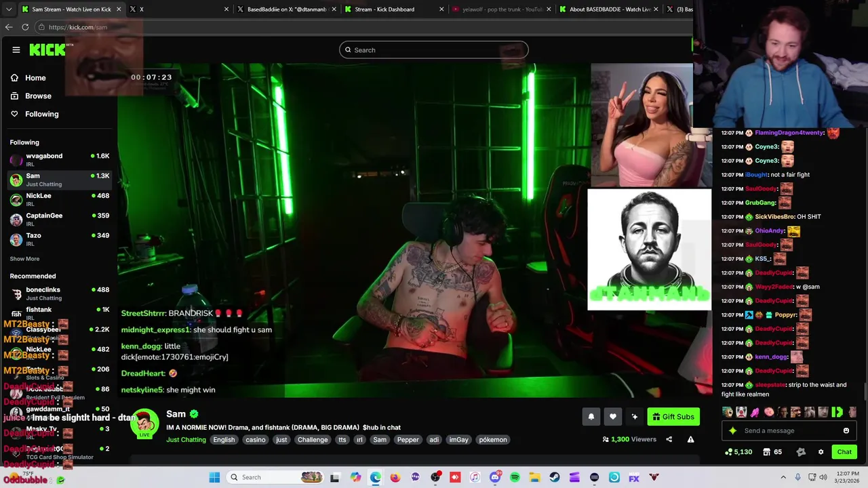Click the share icon next to Viewers
This screenshot has height=488, width=868.
pos(669,439)
